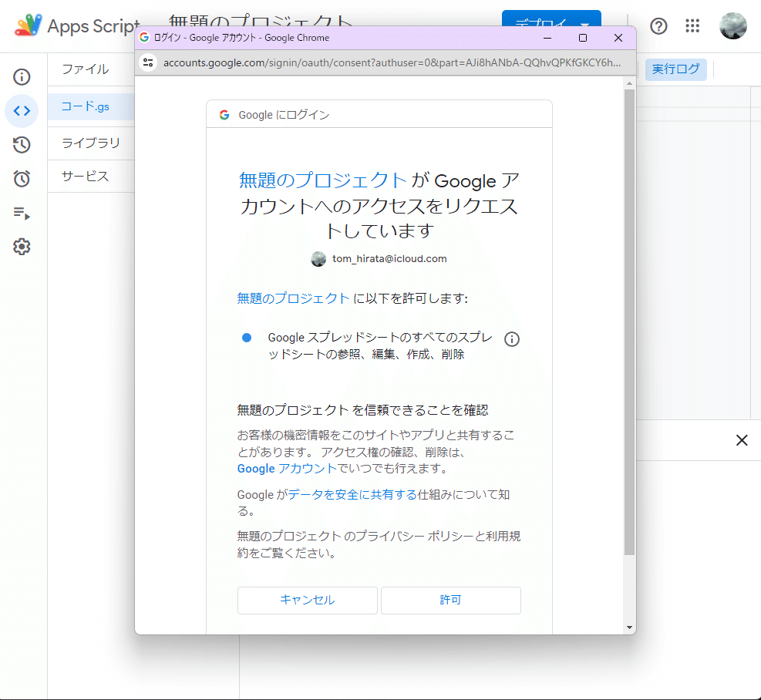Image resolution: width=761 pixels, height=700 pixels.
Task: Open the Google apps grid icon
Action: click(x=692, y=25)
